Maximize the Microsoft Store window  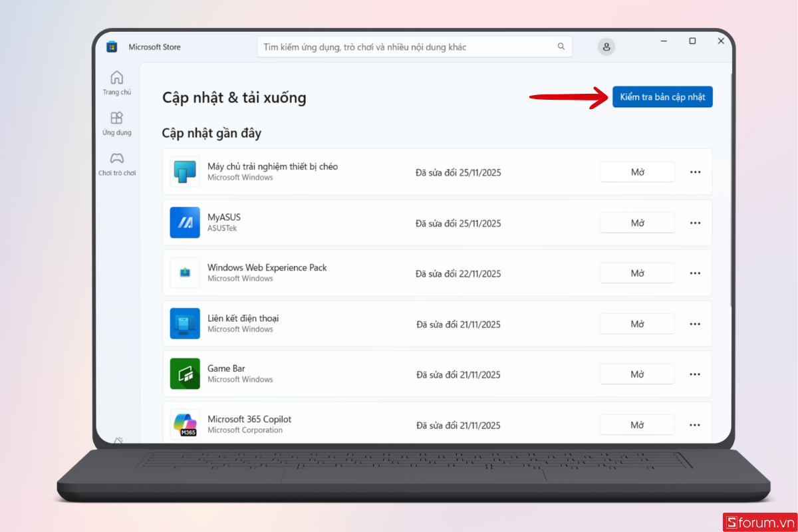coord(692,41)
